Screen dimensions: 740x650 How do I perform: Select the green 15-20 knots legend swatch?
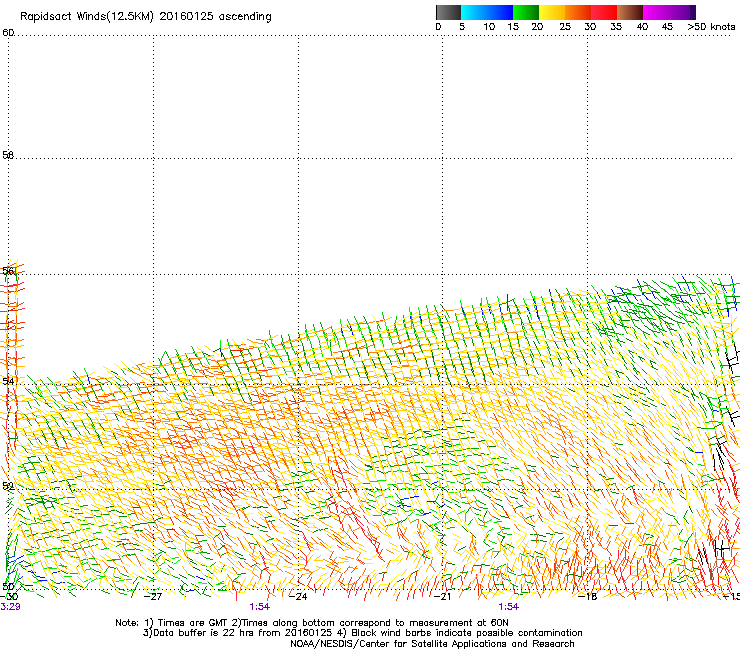pyautogui.click(x=526, y=12)
